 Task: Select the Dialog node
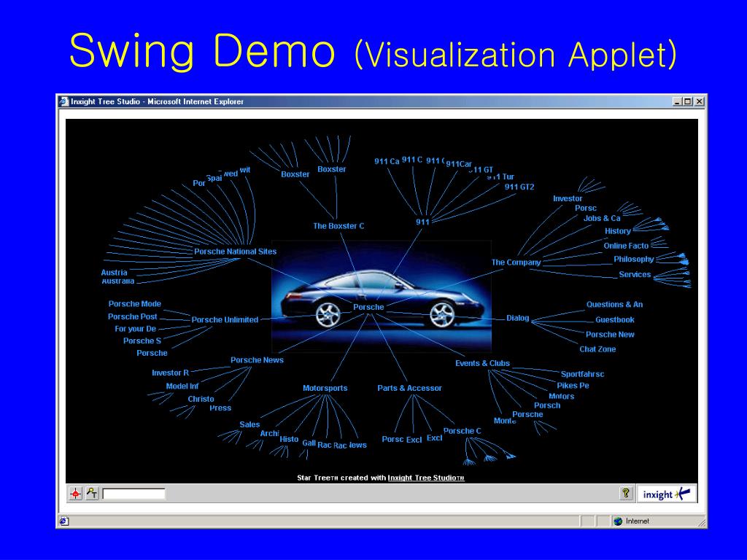click(517, 318)
